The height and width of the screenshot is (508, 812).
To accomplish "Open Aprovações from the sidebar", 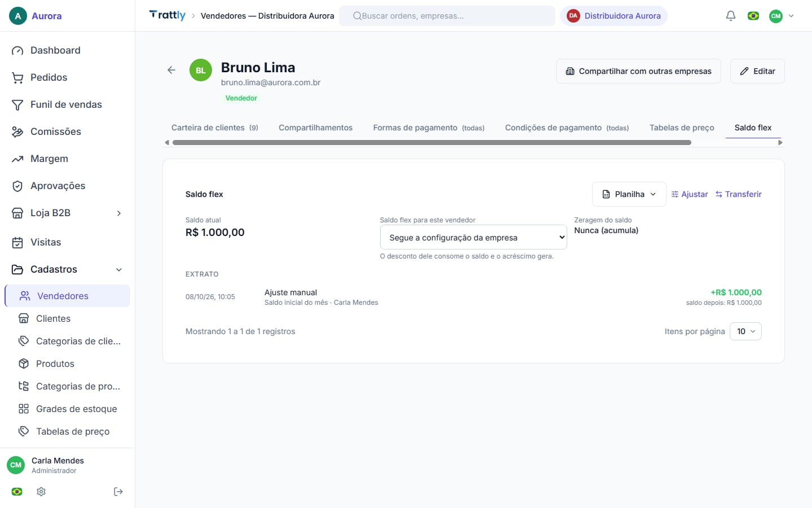I will click(68, 186).
